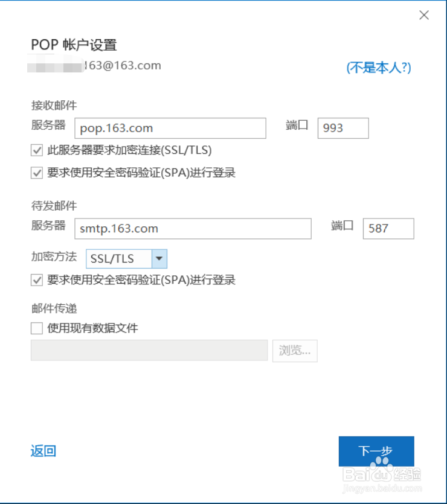Click the 返回 back link
This screenshot has height=504, width=447.
43,451
